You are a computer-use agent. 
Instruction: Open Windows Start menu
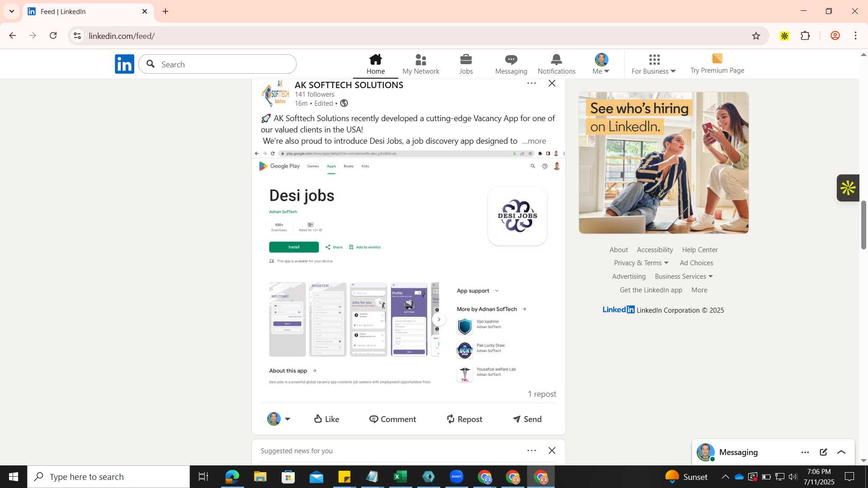pyautogui.click(x=14, y=477)
